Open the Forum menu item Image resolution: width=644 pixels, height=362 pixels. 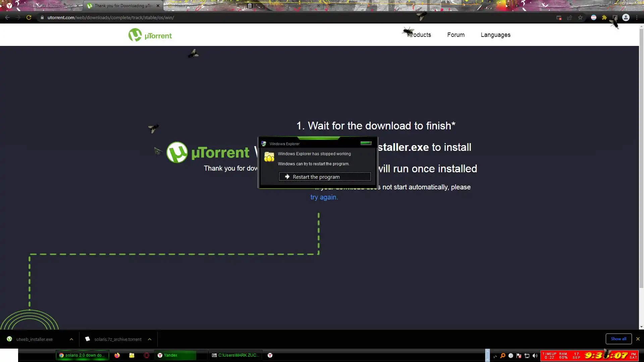[x=456, y=35]
